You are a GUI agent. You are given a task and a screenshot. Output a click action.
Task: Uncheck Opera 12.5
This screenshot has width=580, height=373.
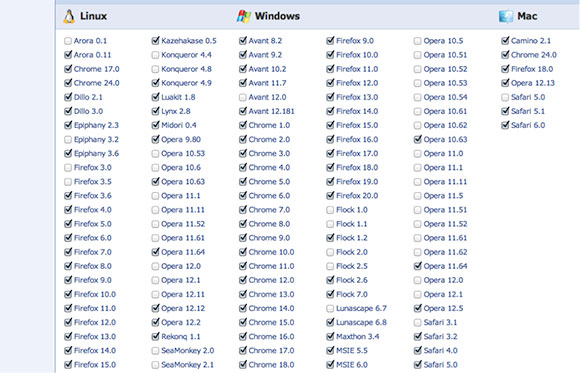pos(418,308)
